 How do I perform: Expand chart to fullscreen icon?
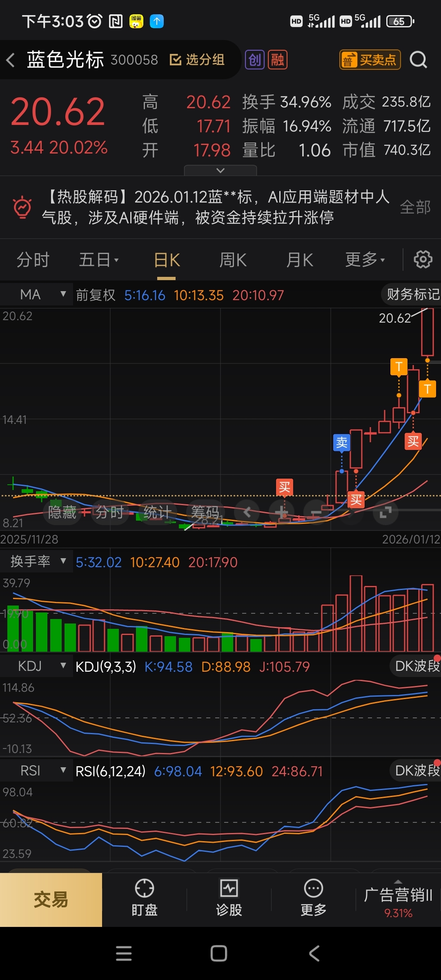click(385, 512)
